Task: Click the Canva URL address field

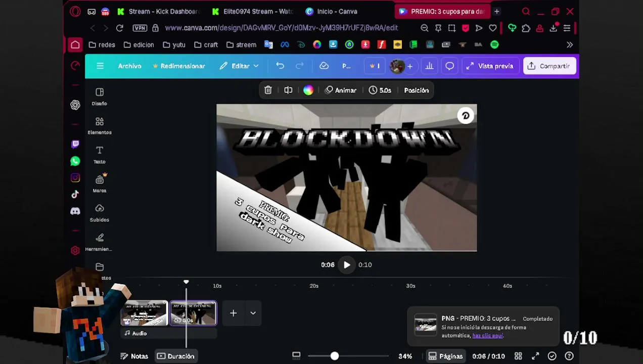Action: pos(282,28)
